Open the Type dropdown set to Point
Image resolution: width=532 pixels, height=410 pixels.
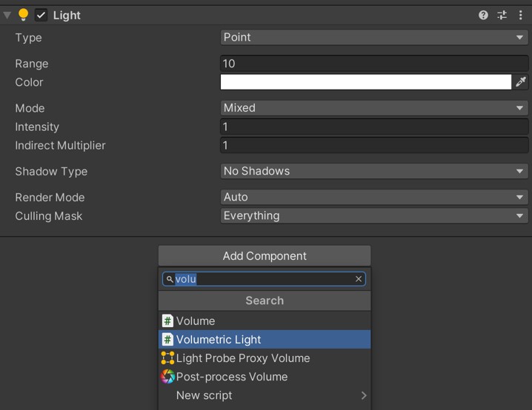click(374, 37)
